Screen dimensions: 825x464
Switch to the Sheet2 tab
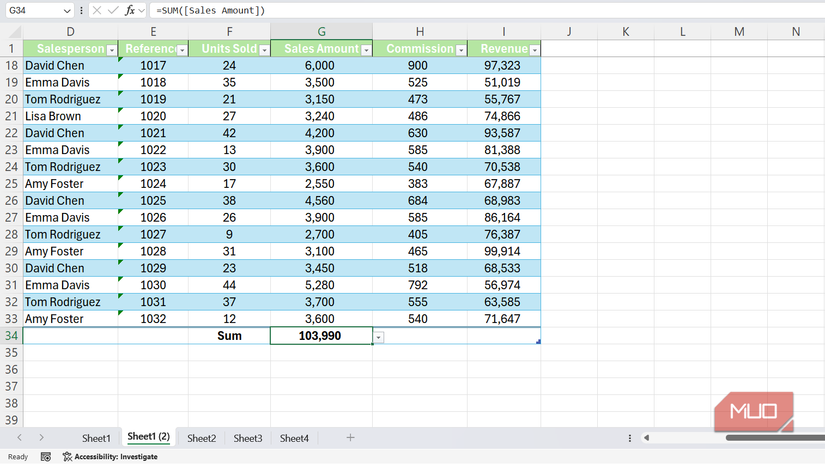202,438
